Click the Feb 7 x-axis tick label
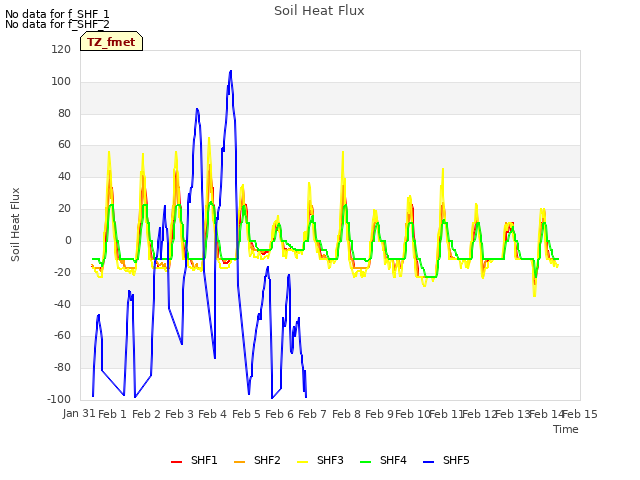The width and height of the screenshot is (640, 480). coord(312,414)
